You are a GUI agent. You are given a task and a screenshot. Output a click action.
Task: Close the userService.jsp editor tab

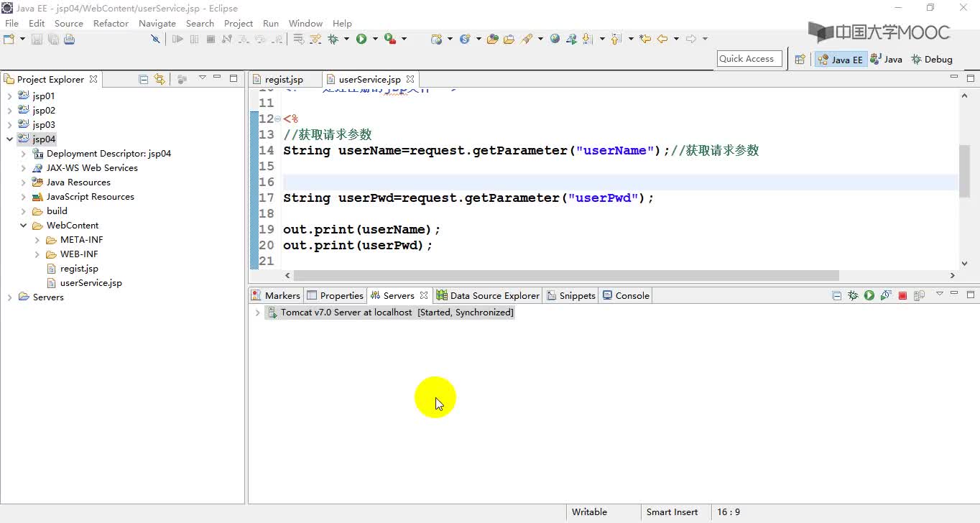[410, 79]
